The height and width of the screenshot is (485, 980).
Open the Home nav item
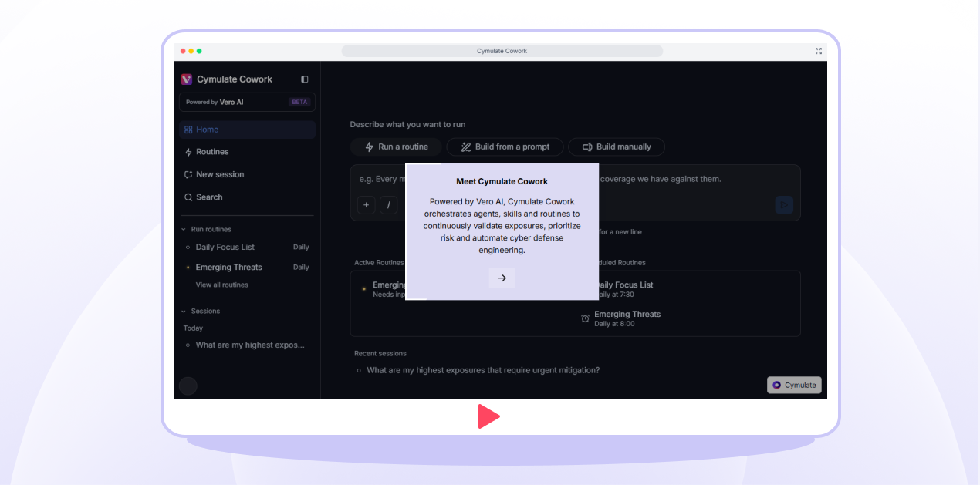click(248, 130)
